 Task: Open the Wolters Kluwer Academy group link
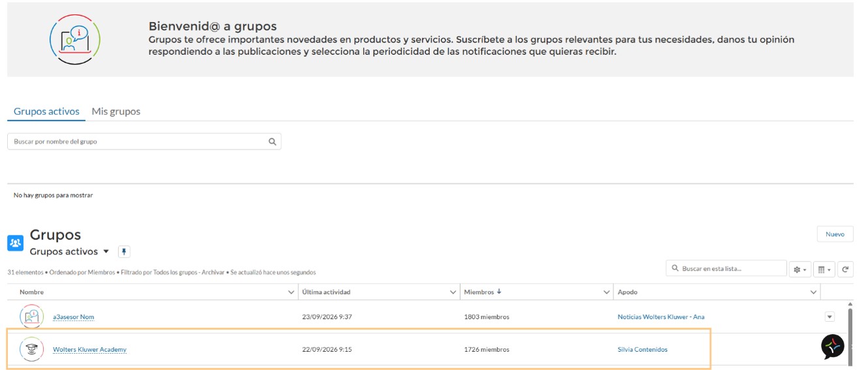point(89,350)
